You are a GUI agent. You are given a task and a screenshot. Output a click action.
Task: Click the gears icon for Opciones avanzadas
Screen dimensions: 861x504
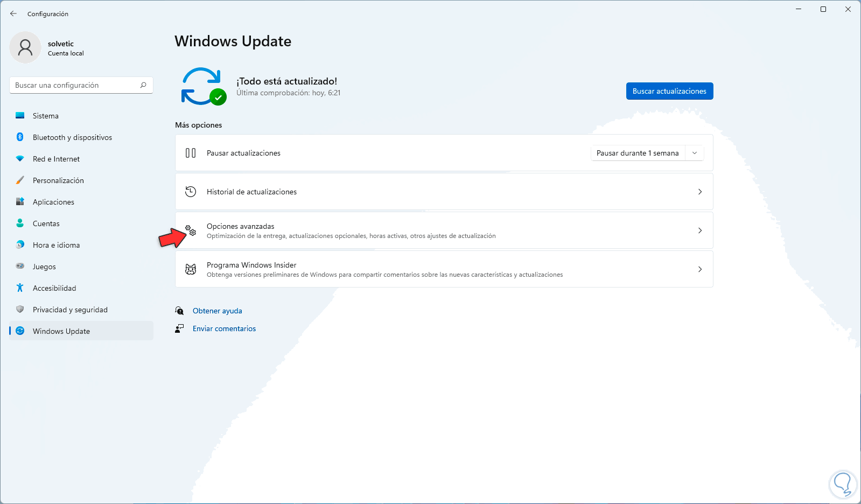click(x=191, y=230)
